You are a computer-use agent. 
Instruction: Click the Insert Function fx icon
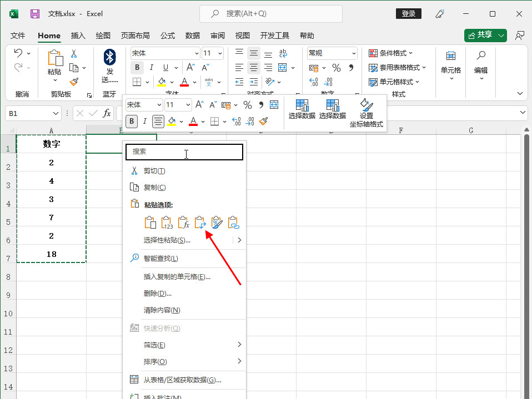[107, 113]
